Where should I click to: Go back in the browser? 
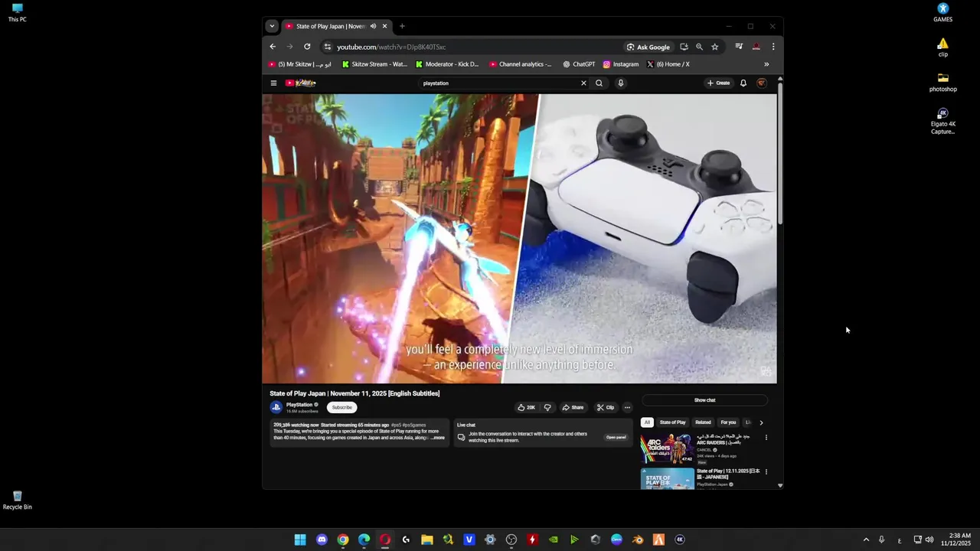(273, 47)
